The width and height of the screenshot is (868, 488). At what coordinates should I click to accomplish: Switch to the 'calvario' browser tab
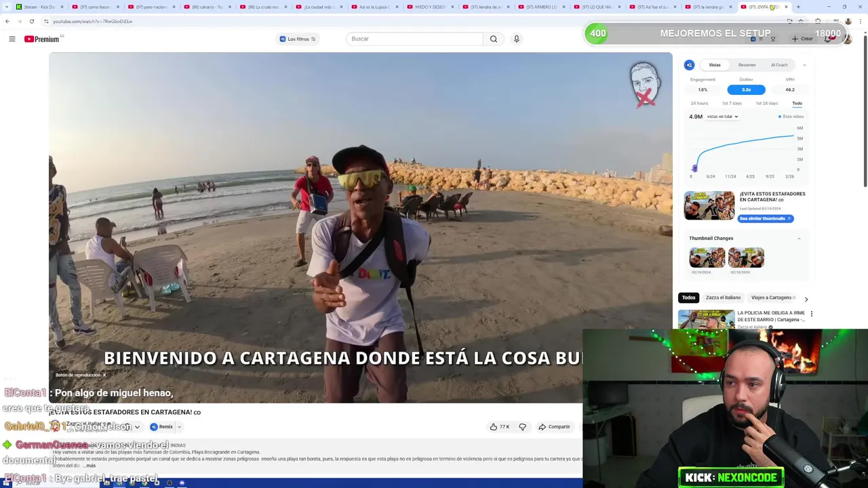[x=207, y=7]
